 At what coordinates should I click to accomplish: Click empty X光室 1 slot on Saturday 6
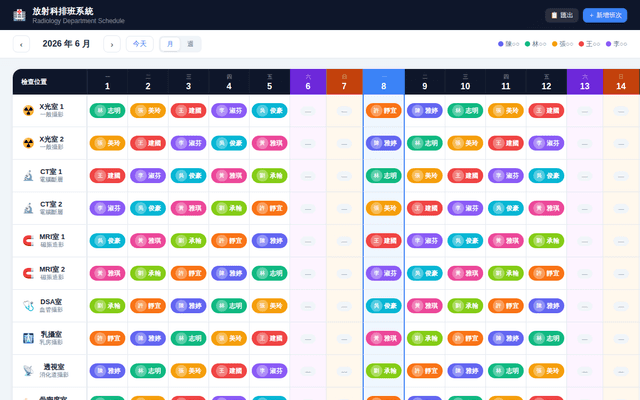click(308, 111)
